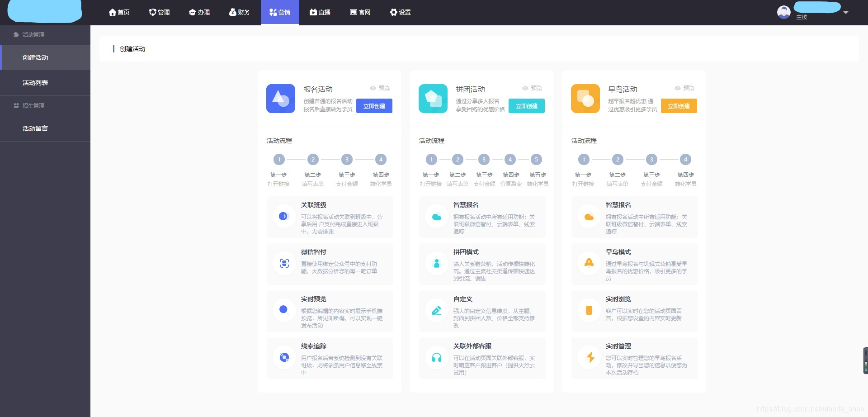Open 活动列表 from the sidebar

(x=35, y=82)
